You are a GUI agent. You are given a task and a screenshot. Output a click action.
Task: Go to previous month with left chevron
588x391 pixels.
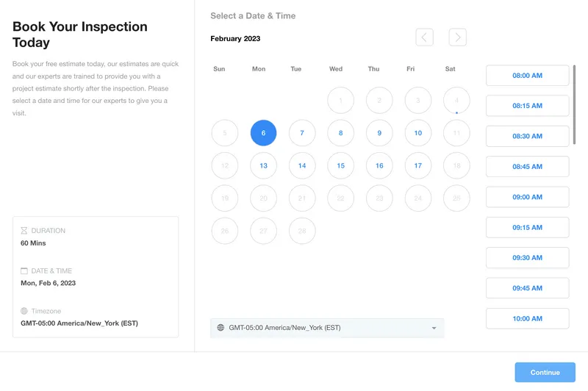tap(425, 37)
